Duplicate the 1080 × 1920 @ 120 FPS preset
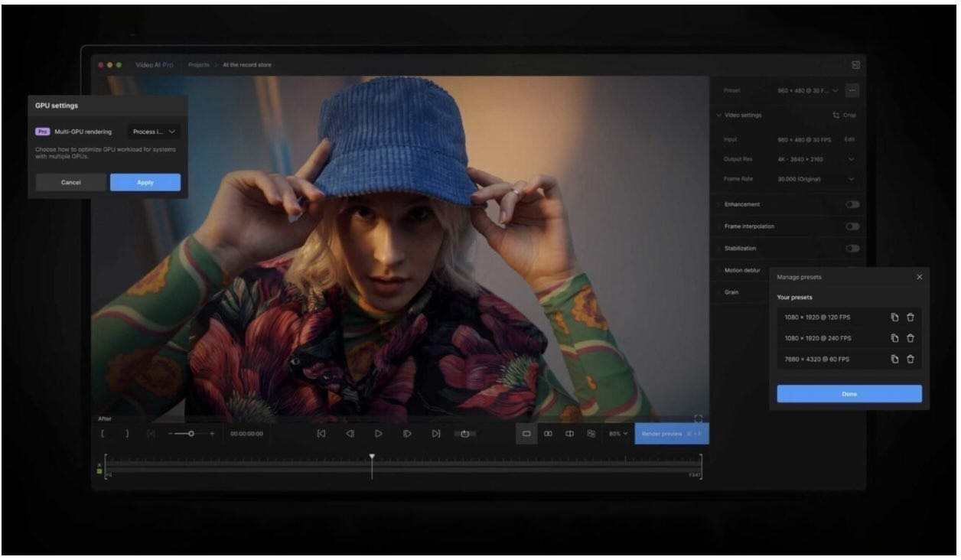The image size is (961, 560). pos(894,317)
